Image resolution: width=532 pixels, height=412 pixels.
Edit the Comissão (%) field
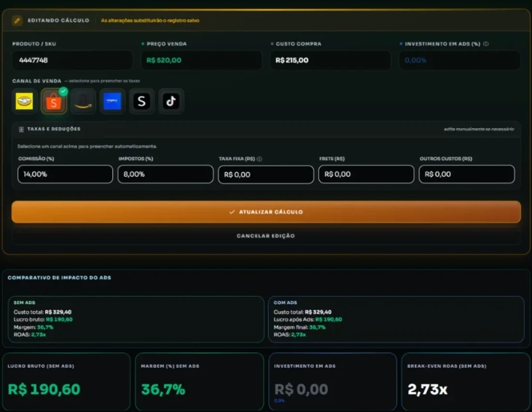65,174
